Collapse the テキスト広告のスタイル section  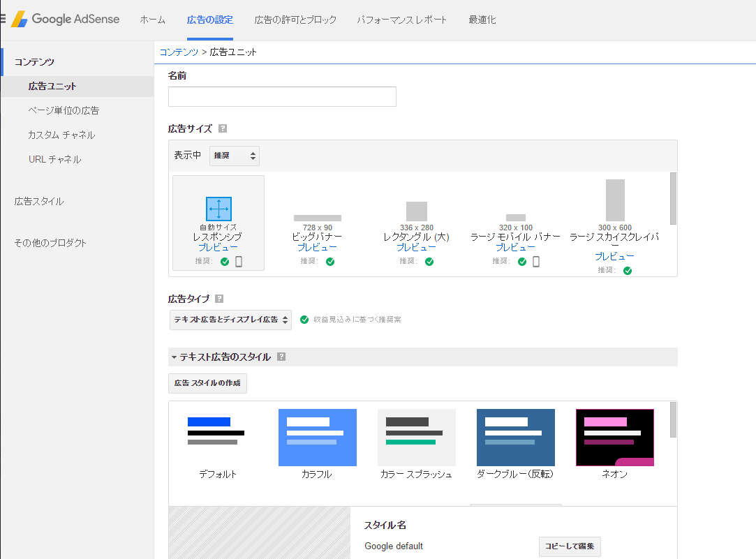174,357
